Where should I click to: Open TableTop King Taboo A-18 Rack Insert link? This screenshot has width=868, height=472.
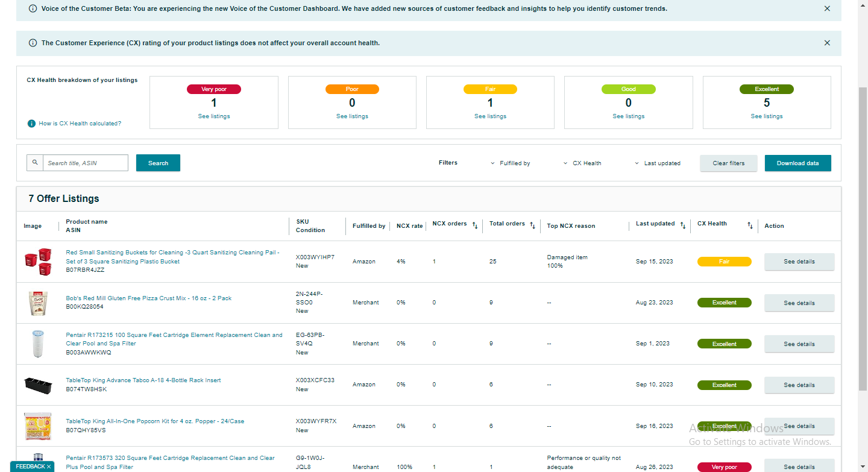[143, 380]
